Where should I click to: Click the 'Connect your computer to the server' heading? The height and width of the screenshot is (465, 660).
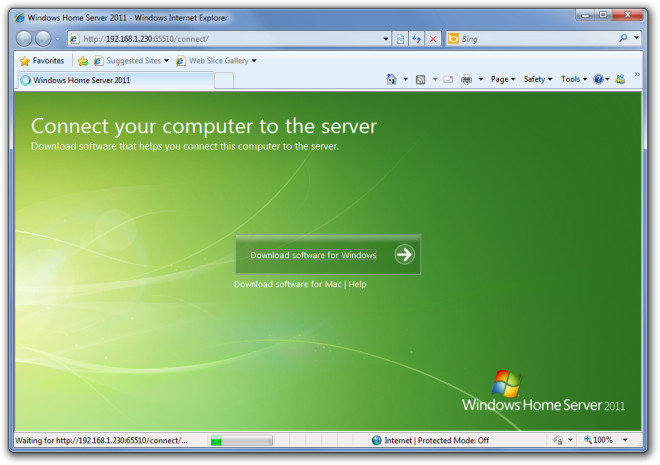pos(204,126)
